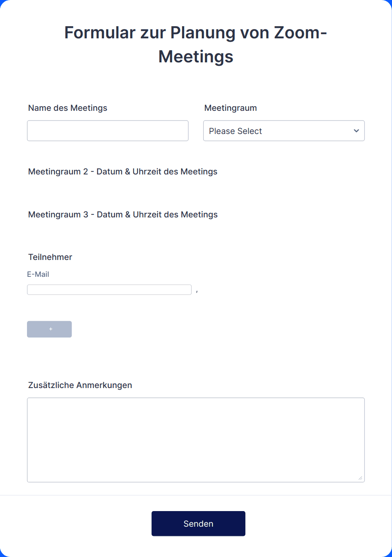This screenshot has width=392, height=557.
Task: Add another Teilnehmer row with gray button
Action: point(49,329)
